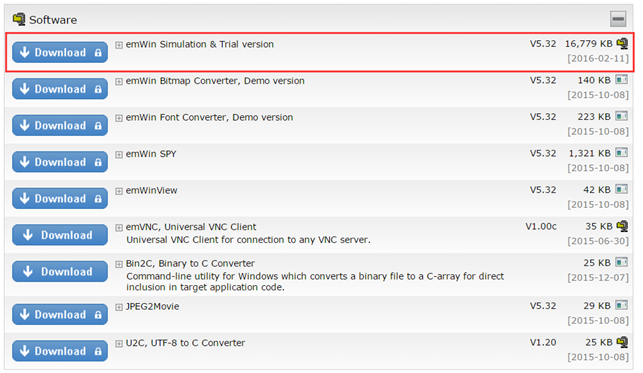Click file type icon for emWin Simulation row
The width and height of the screenshot is (643, 373).
point(622,43)
